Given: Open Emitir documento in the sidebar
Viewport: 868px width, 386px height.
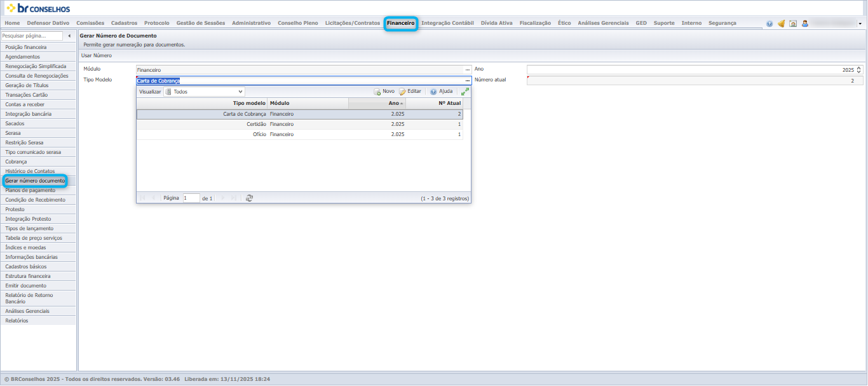Looking at the screenshot, I should pos(38,286).
